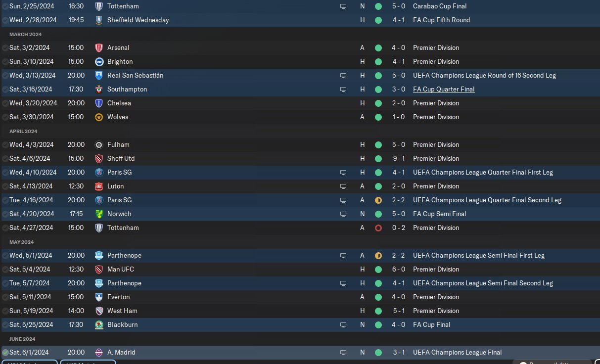Viewport: 600px width, 364px height.
Task: Click the red loss indicator for Tottenham away
Action: coord(378,228)
